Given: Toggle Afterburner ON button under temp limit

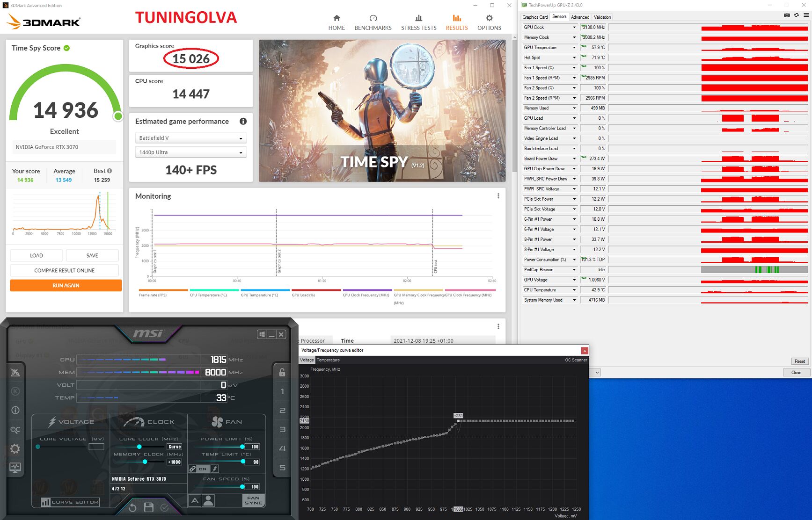Looking at the screenshot, I should point(203,469).
